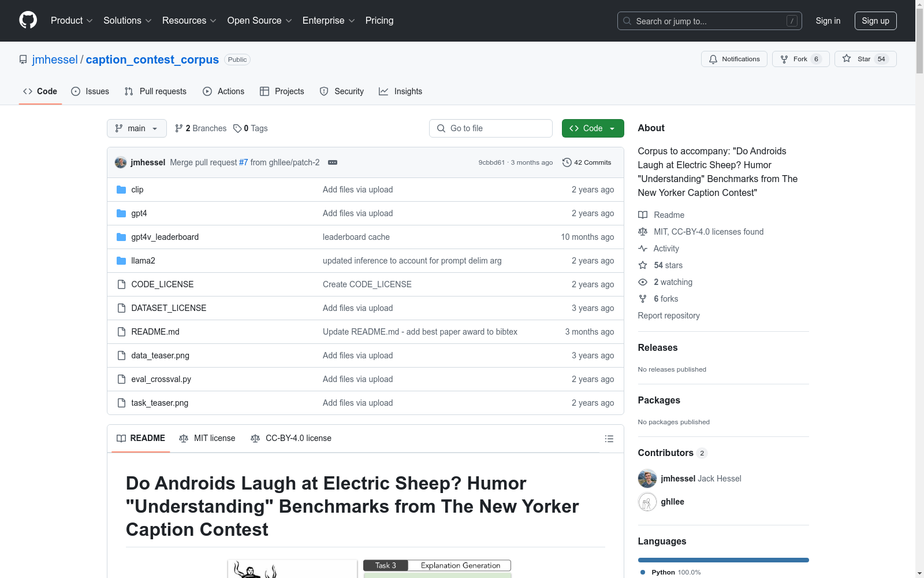Viewport: 924px width, 578px height.
Task: Open jmhessel contributor avatar
Action: pos(647,479)
